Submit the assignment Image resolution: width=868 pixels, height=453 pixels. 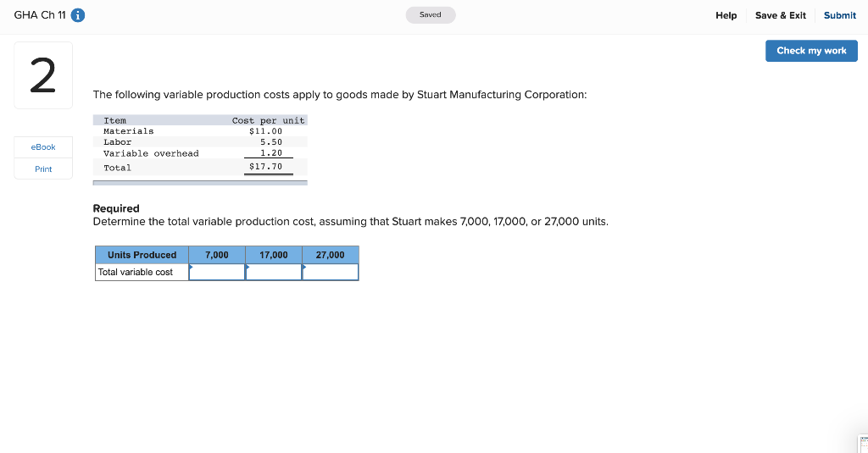pyautogui.click(x=839, y=15)
